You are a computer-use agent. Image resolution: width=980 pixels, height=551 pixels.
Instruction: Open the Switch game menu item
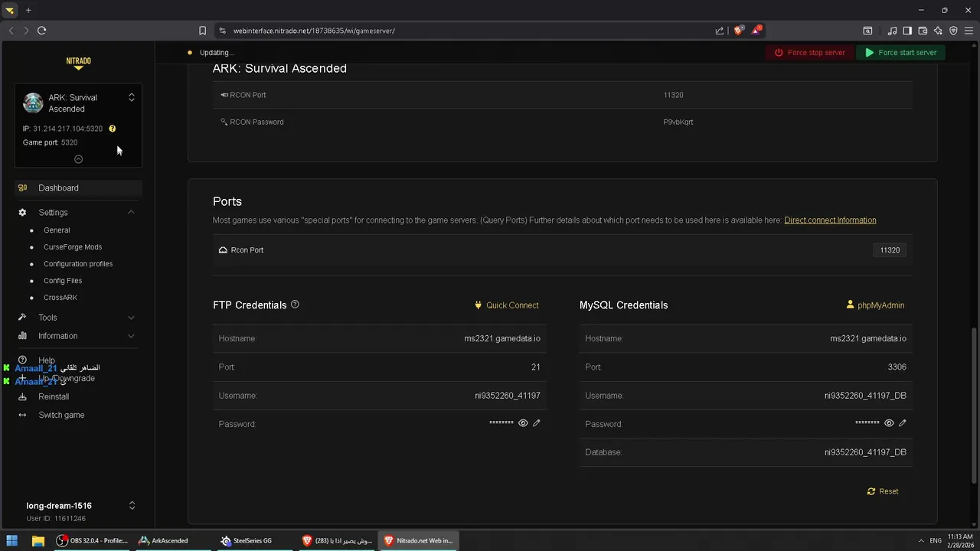click(x=61, y=415)
